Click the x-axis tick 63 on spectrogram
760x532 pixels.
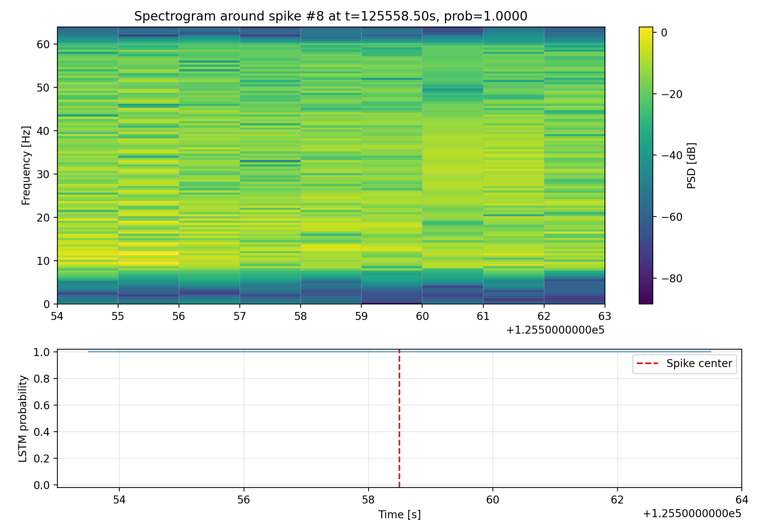click(605, 316)
